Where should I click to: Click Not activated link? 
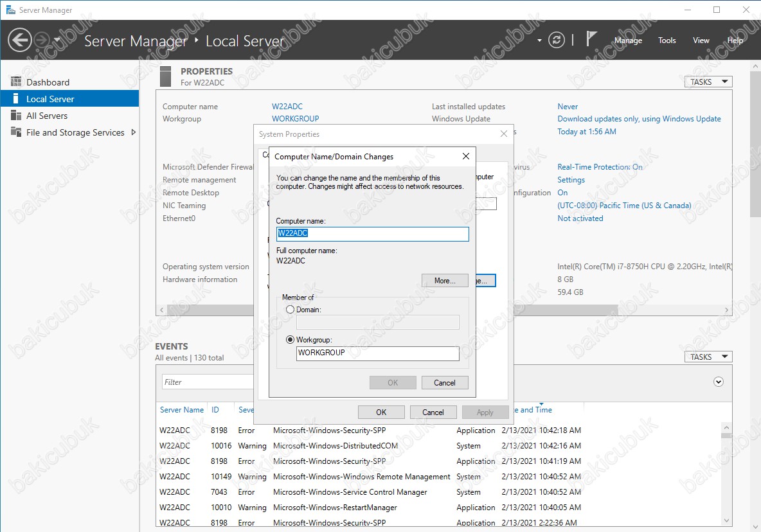pos(580,218)
